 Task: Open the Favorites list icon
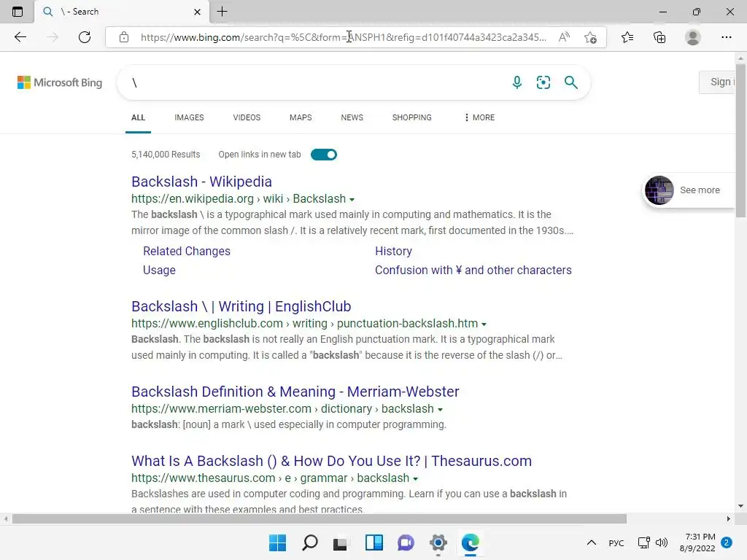click(x=627, y=37)
